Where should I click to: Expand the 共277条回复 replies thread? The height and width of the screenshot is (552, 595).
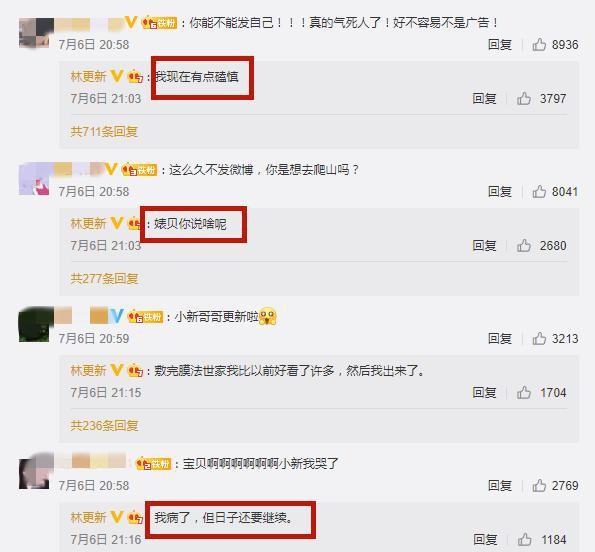tap(104, 279)
